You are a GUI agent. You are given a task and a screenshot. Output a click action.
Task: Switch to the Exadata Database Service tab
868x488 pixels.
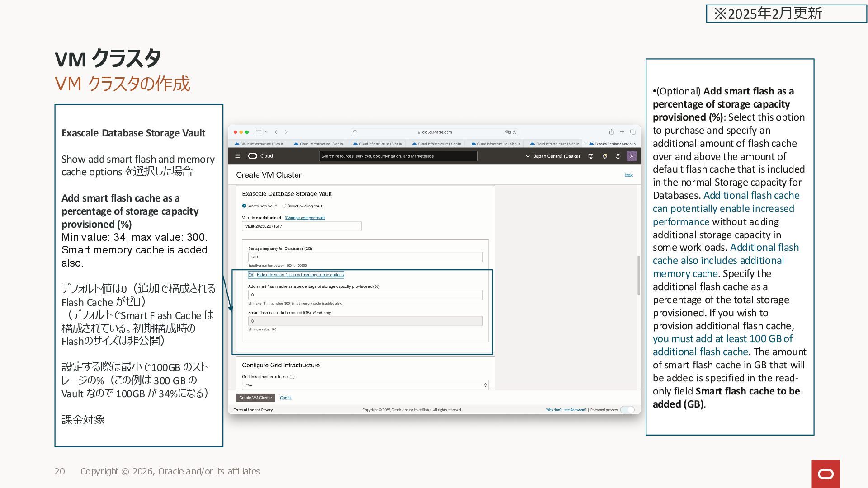pos(613,144)
